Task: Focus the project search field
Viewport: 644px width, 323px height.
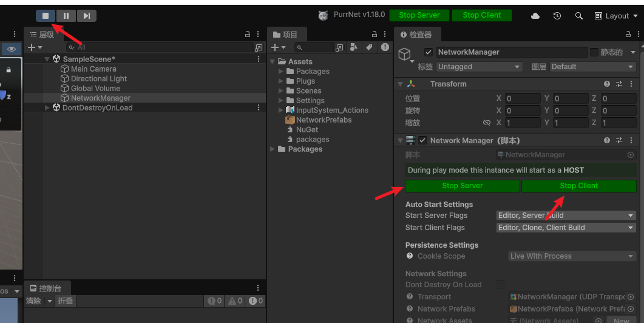Action: pos(314,48)
